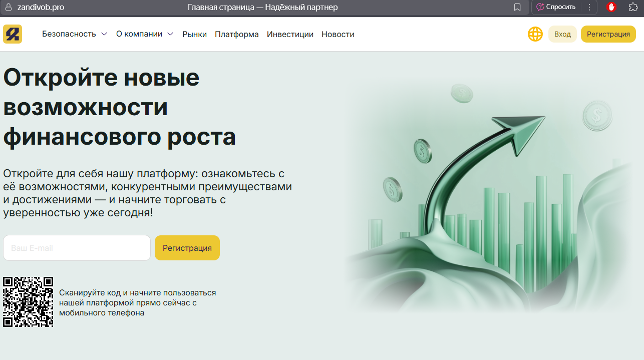Go to the Платформа page
Screen dimensions: 644x360
[x=237, y=35]
